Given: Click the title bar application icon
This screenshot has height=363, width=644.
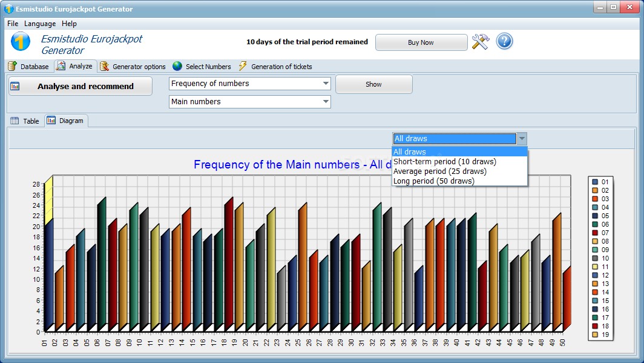Looking at the screenshot, I should [8, 8].
